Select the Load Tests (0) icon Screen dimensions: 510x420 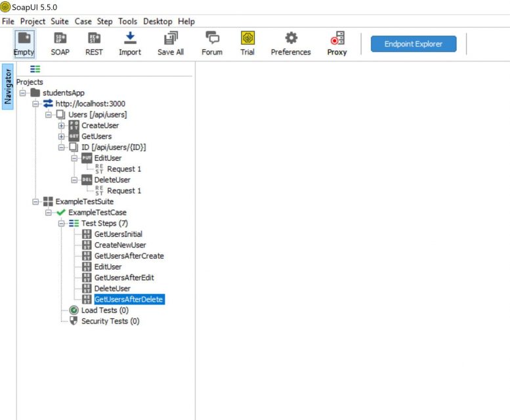coord(74,310)
